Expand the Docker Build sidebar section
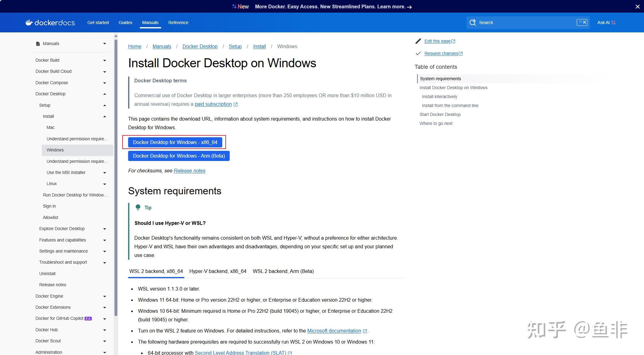The image size is (644, 355). (x=105, y=60)
